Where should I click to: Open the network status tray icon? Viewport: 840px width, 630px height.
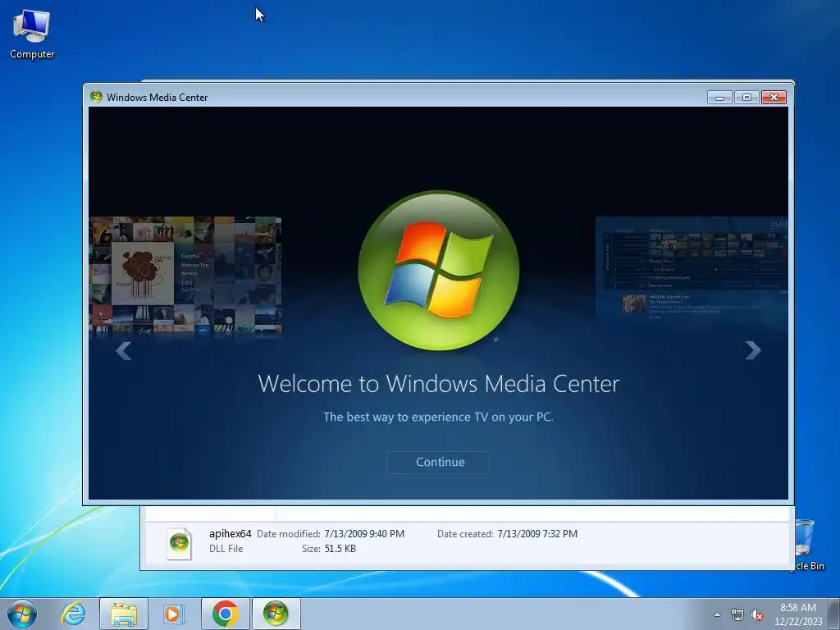(737, 615)
